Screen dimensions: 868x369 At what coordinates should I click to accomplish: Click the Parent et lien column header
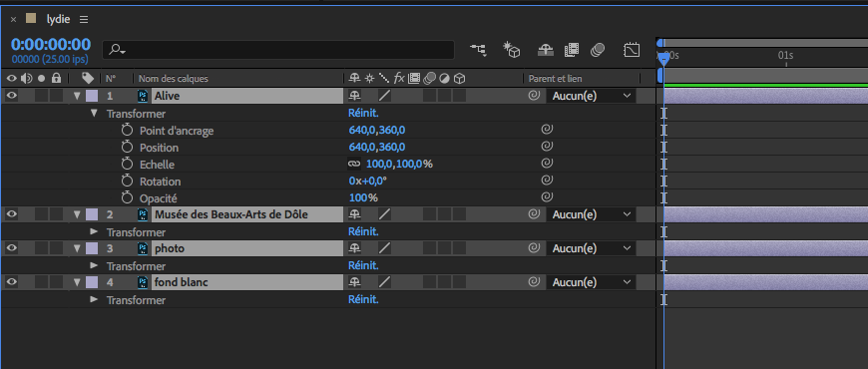coord(556,79)
